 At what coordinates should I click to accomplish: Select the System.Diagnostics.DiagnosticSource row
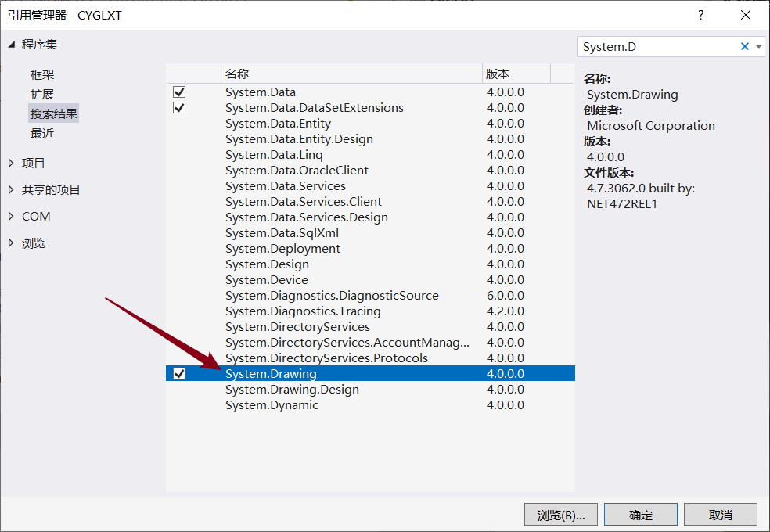coord(370,296)
